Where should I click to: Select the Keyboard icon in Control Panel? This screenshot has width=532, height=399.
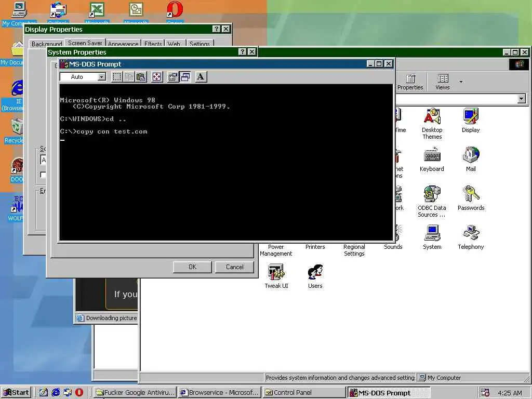coord(432,159)
